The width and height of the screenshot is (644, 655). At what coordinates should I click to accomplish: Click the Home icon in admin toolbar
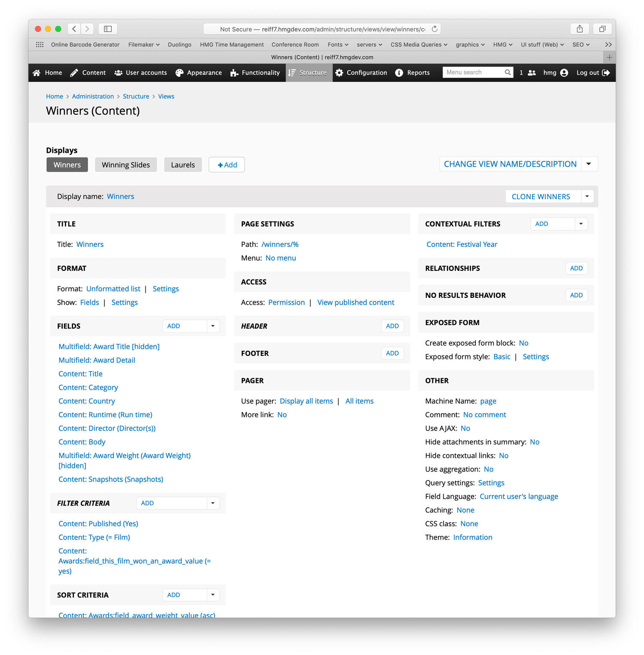(x=36, y=73)
